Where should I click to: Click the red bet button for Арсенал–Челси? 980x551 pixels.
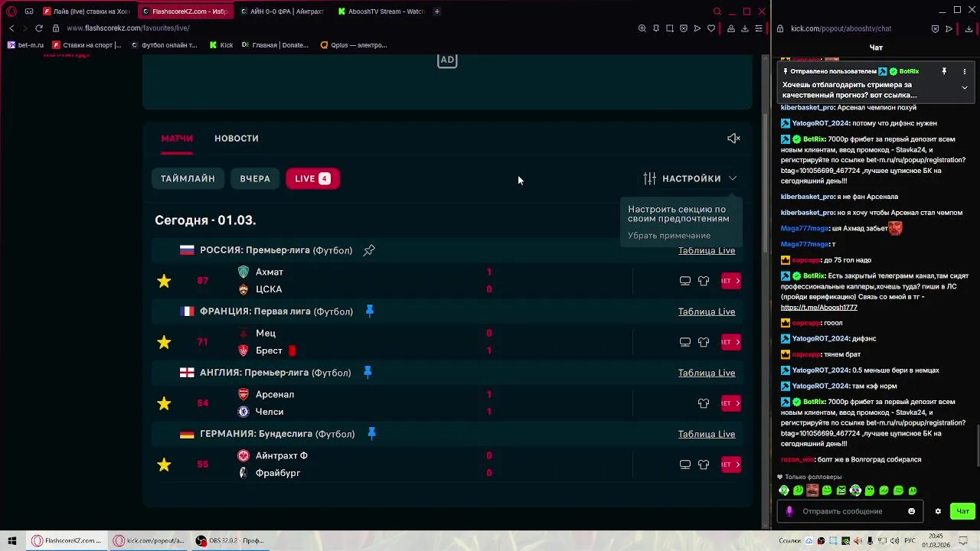pyautogui.click(x=730, y=403)
